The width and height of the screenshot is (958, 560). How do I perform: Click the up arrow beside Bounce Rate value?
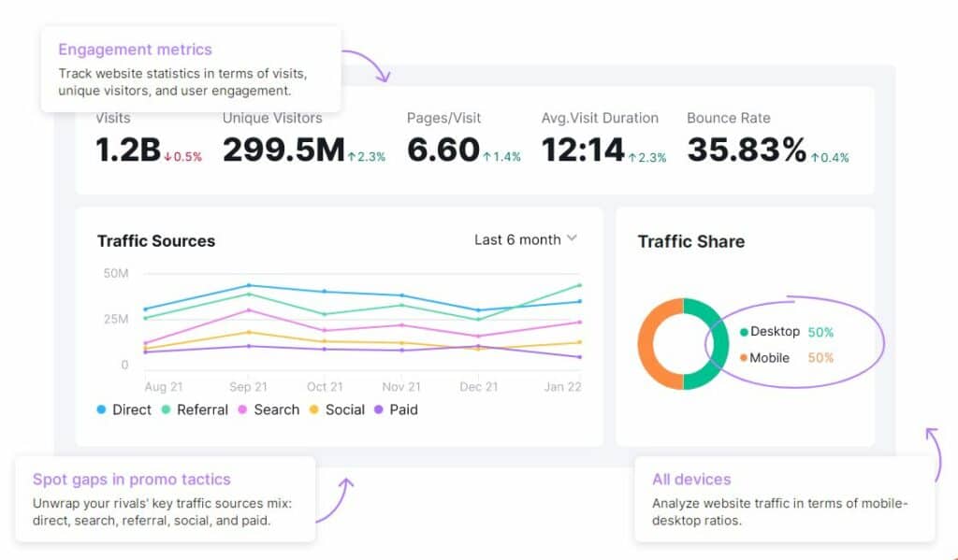point(815,158)
